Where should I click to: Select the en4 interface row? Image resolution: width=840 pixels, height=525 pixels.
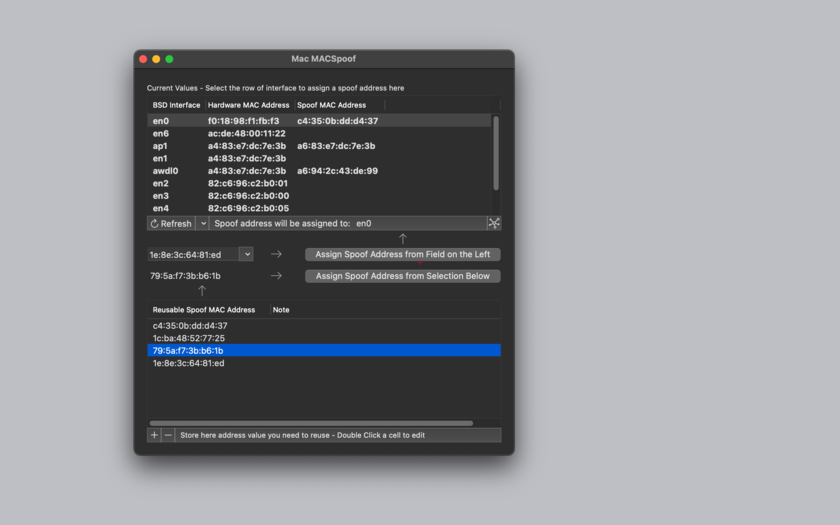[x=319, y=208]
